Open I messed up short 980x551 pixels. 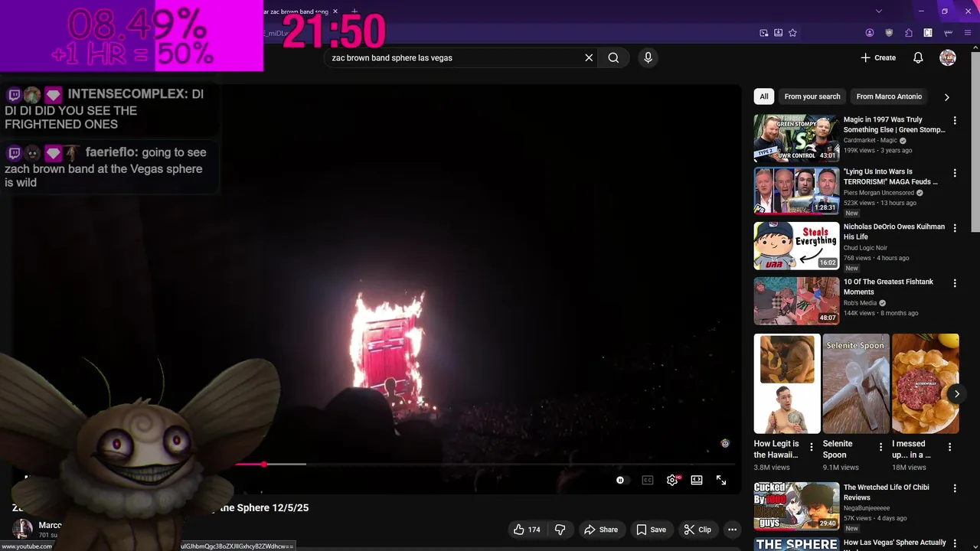(x=925, y=383)
